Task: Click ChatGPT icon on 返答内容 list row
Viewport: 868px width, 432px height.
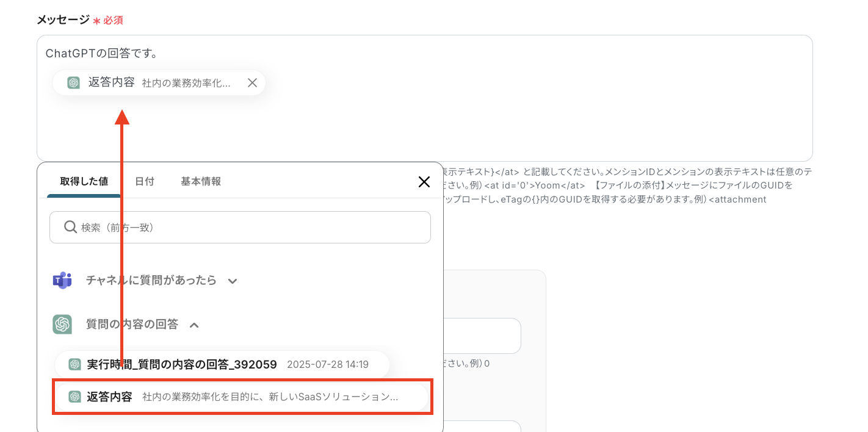Action: pyautogui.click(x=75, y=397)
